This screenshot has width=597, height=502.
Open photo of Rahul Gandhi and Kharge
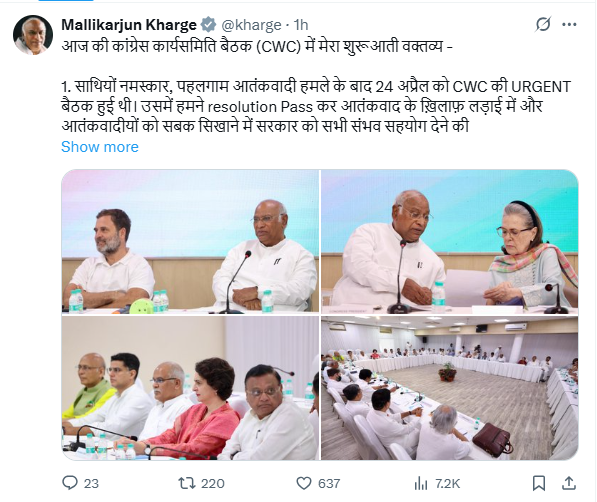(190, 241)
